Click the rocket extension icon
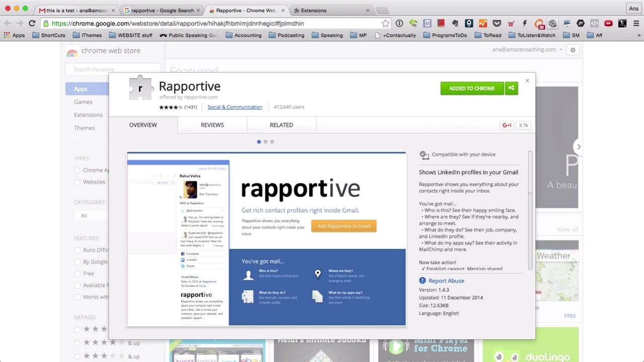This screenshot has width=644, height=362. [469, 23]
